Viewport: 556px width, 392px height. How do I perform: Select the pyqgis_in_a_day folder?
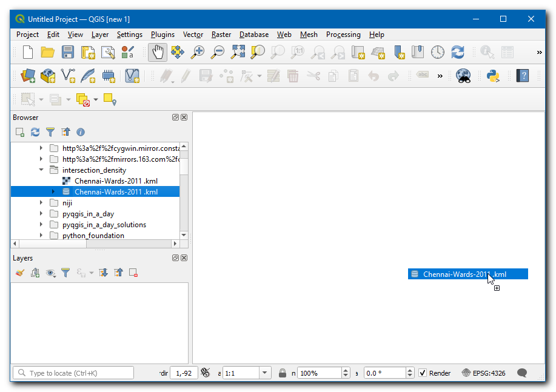(88, 214)
